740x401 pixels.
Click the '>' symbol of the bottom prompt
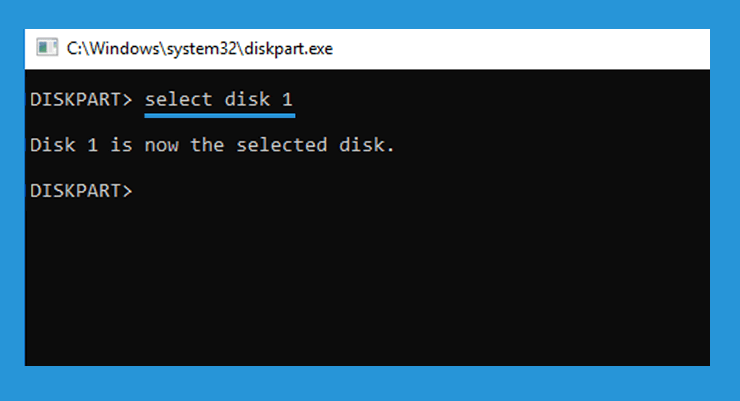(127, 191)
